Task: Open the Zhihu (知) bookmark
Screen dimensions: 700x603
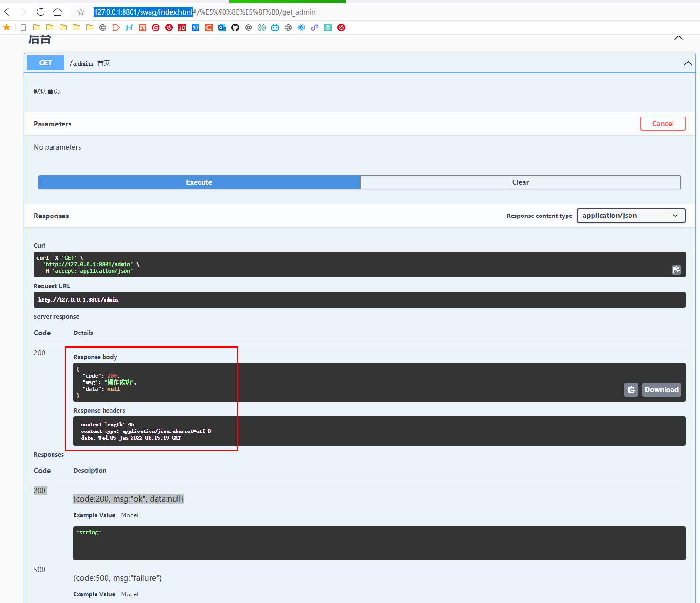Action: [x=195, y=27]
